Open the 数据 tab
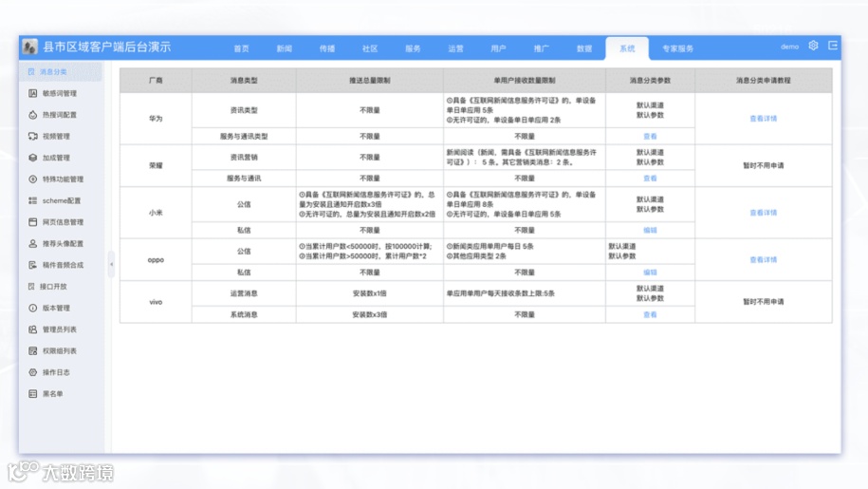This screenshot has height=489, width=868. (x=584, y=48)
